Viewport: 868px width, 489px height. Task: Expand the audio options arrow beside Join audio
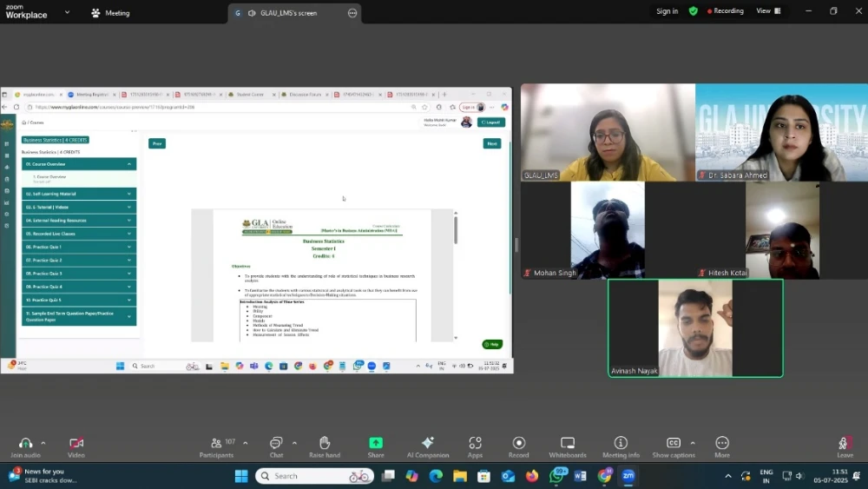43,443
